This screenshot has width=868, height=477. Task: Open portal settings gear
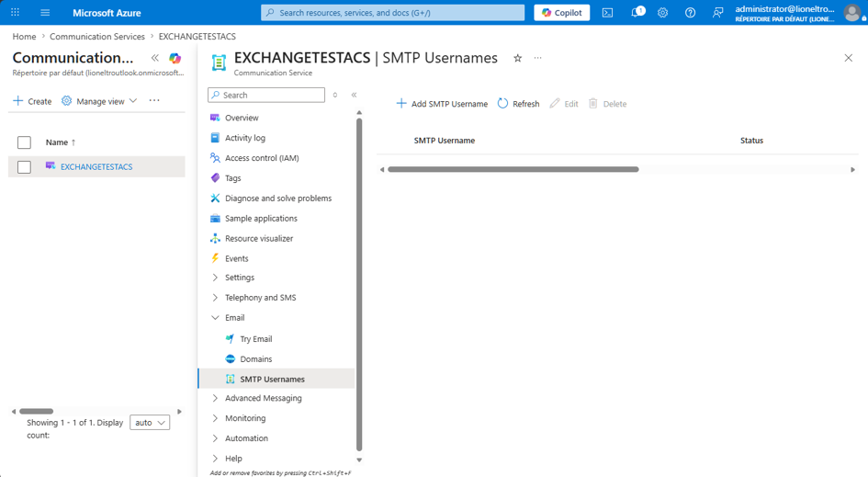[662, 12]
